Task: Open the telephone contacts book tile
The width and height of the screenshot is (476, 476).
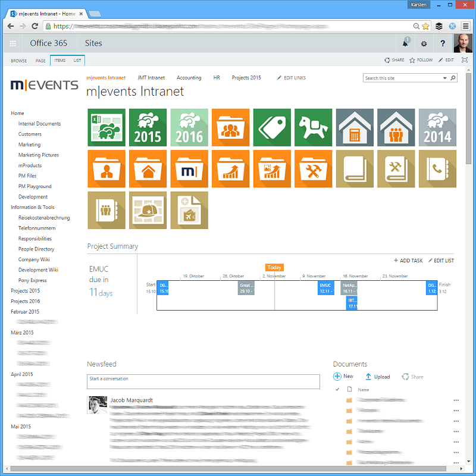Action: (x=437, y=168)
